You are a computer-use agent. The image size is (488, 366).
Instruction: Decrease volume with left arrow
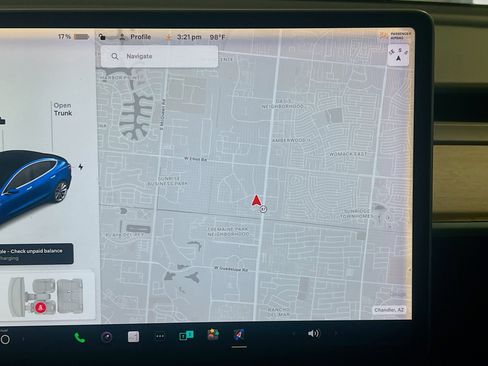pos(294,333)
